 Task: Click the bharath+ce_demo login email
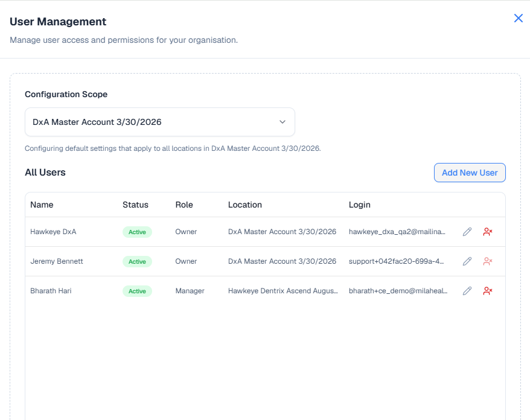coord(398,291)
